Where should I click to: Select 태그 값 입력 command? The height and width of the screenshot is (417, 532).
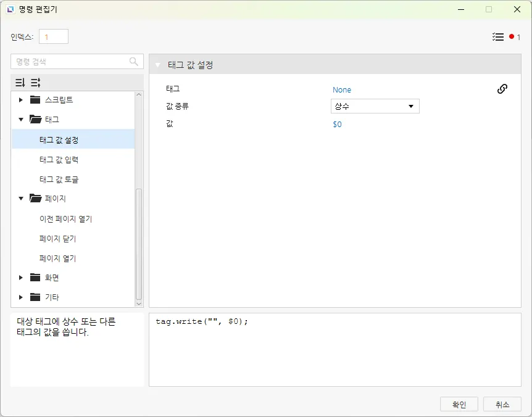tap(59, 160)
